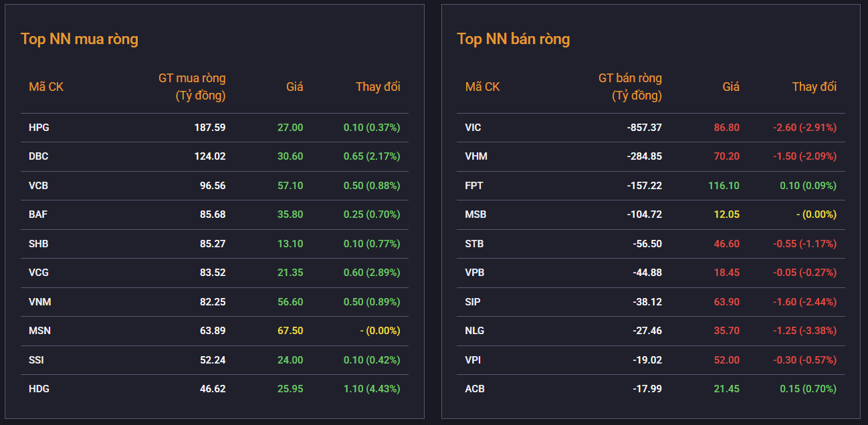
Task: Open the SSI stock code
Action: [x=37, y=360]
